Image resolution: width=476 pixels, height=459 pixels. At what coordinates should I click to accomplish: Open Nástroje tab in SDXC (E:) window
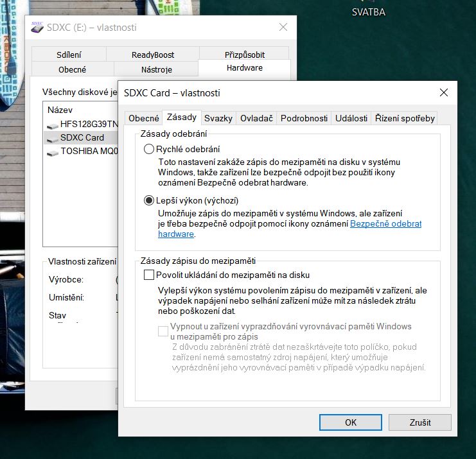(x=156, y=69)
